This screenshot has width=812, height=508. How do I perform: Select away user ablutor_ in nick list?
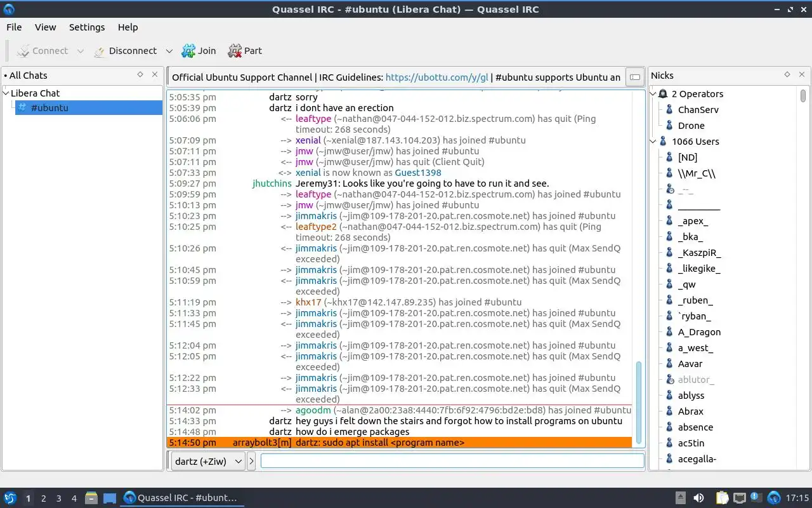pos(696,380)
